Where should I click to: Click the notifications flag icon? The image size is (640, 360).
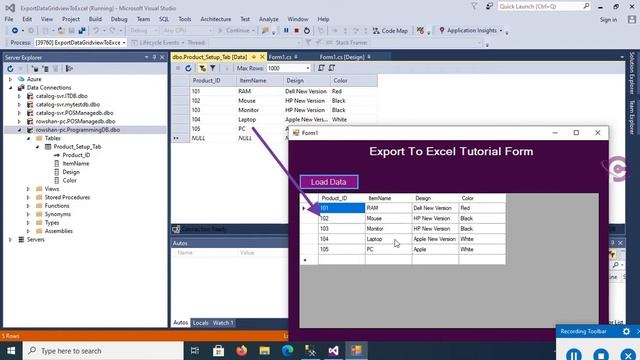474,7
